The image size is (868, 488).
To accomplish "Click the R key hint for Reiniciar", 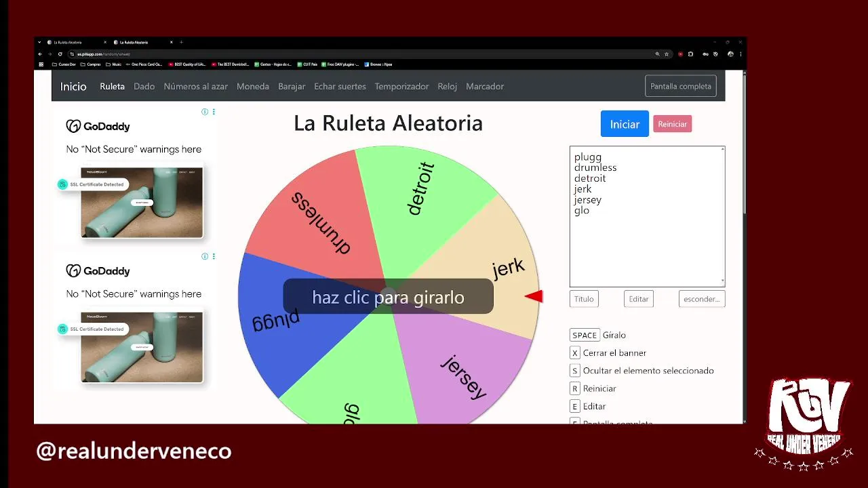I will point(575,388).
